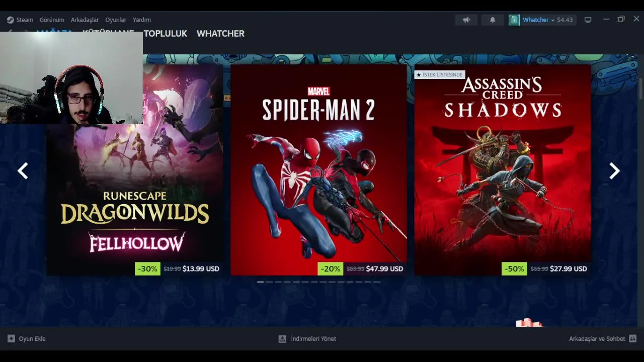Image resolution: width=644 pixels, height=362 pixels.
Task: Open the Arkadaşlar menu
Action: coord(85,20)
